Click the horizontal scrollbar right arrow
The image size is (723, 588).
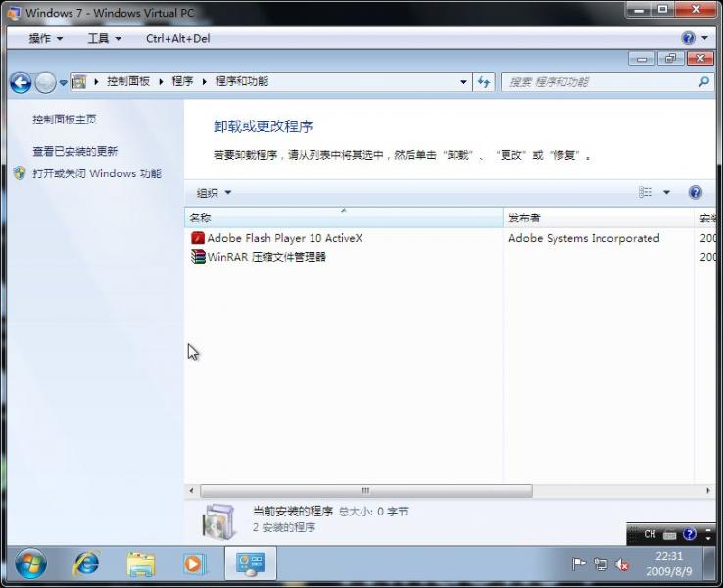[707, 491]
